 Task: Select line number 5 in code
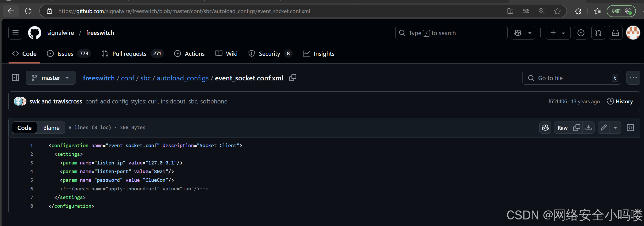31,180
